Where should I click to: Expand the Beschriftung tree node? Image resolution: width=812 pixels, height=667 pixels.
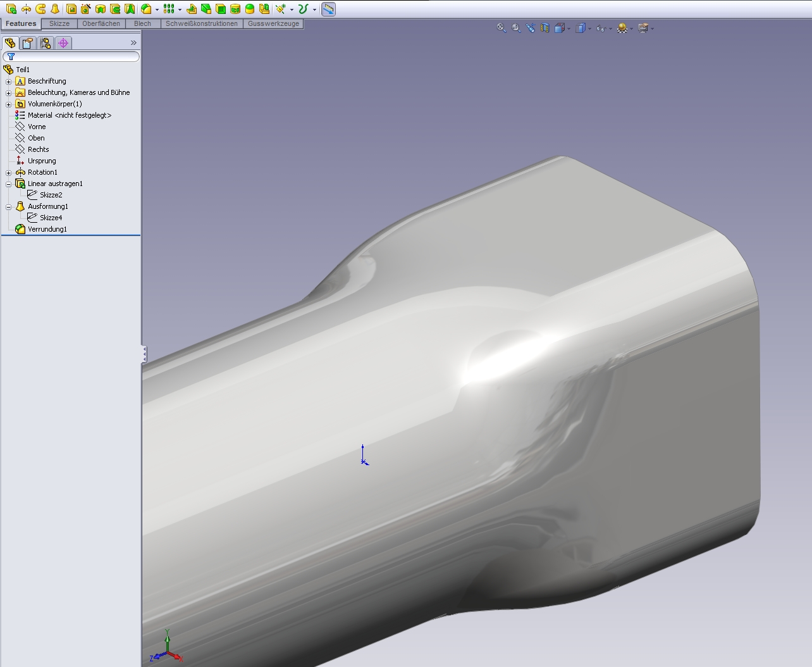click(x=8, y=81)
